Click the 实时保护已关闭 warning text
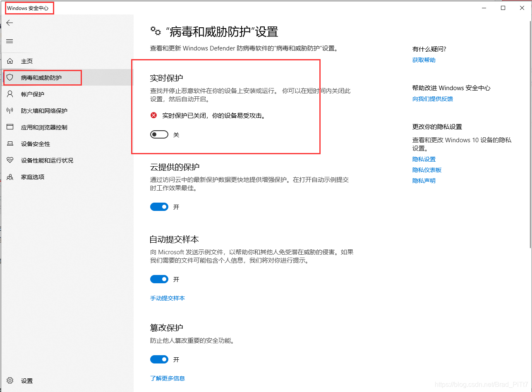The width and height of the screenshot is (532, 392). tap(213, 116)
